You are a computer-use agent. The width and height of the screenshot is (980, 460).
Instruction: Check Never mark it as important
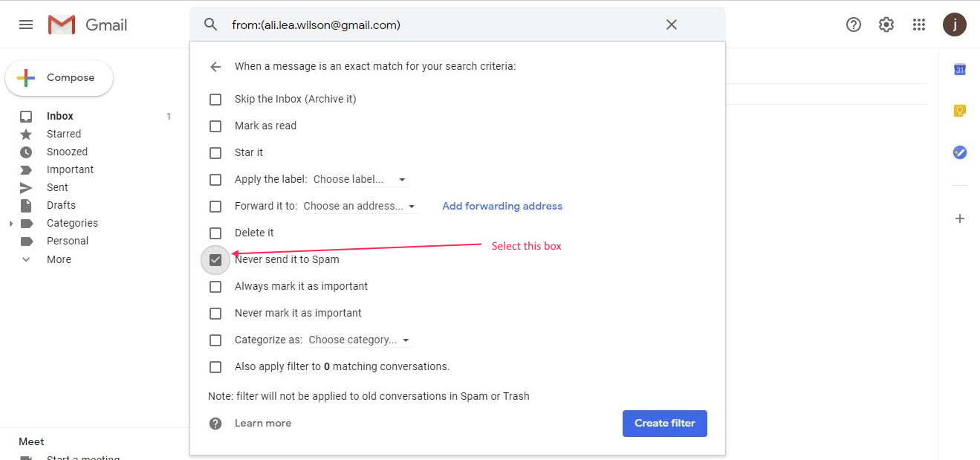pyautogui.click(x=215, y=313)
